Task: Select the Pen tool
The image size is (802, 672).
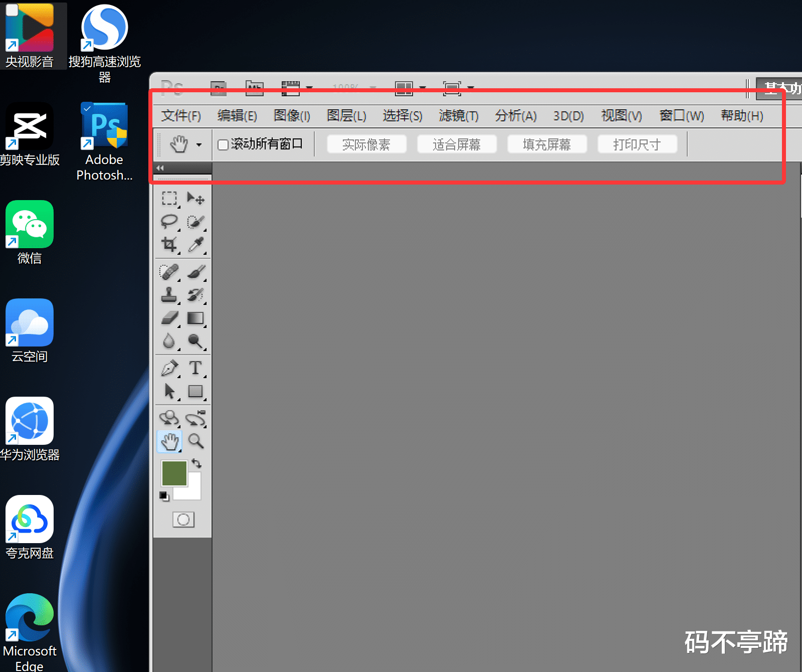Action: coord(169,368)
